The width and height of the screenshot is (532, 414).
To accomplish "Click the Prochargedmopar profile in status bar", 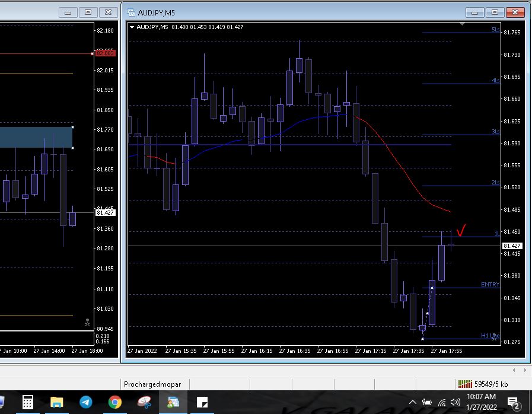I will coord(152,384).
